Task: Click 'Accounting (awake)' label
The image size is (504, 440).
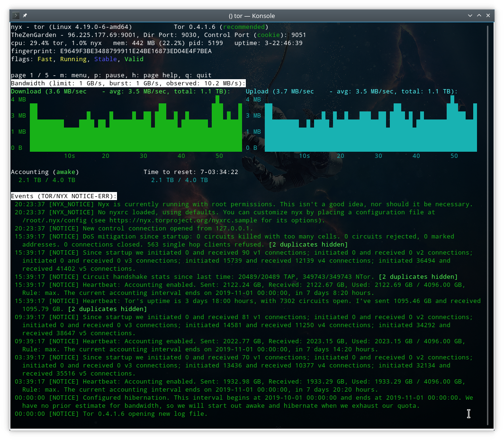Action: (x=45, y=172)
